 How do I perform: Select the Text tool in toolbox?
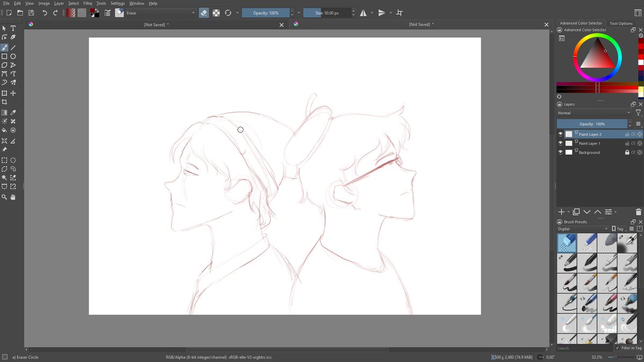(13, 28)
